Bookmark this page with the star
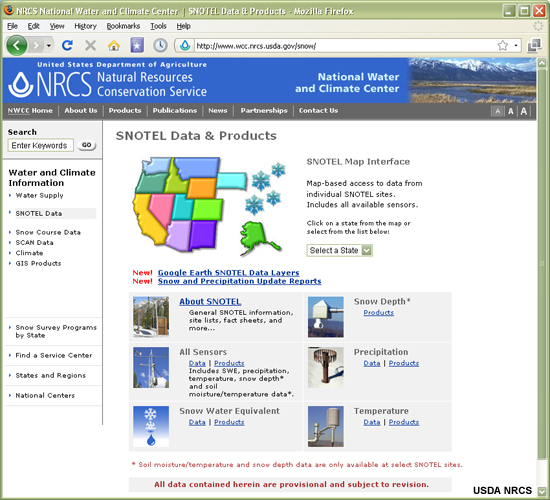Screen dimensions: 550x500 503,45
